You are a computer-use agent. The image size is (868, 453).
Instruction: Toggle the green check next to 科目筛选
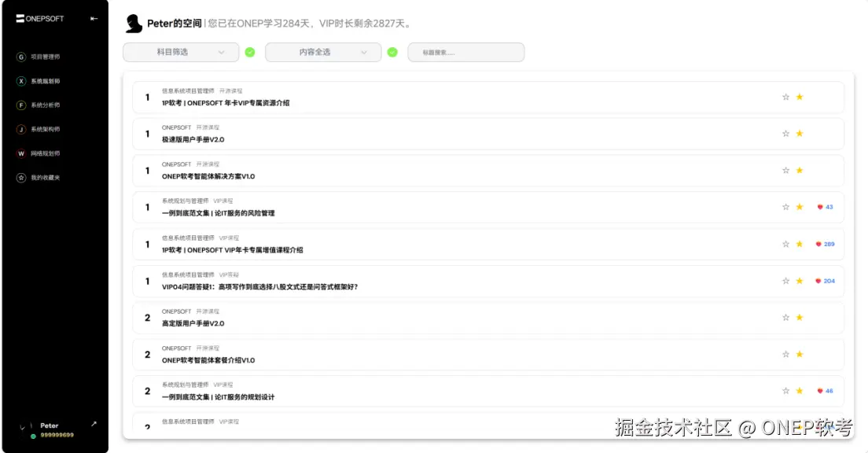click(250, 52)
